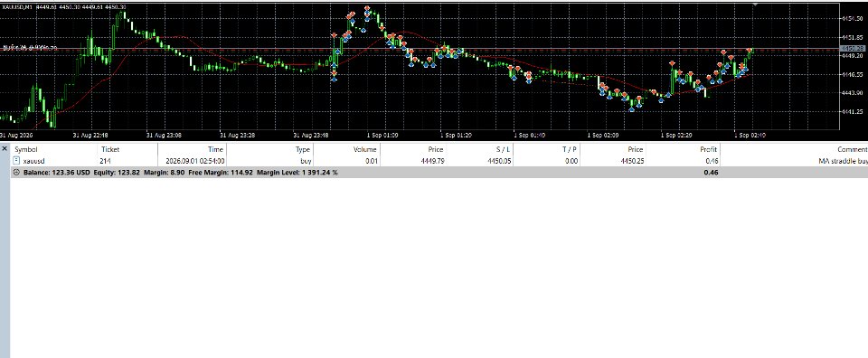Click the order icon beside xauusd
The image size is (868, 358).
(x=16, y=161)
